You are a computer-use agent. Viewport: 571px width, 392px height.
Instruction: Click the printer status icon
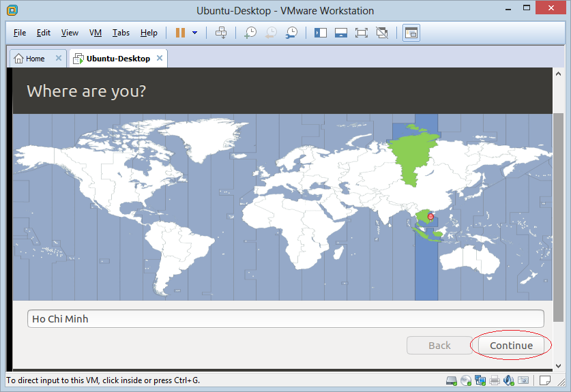point(495,380)
